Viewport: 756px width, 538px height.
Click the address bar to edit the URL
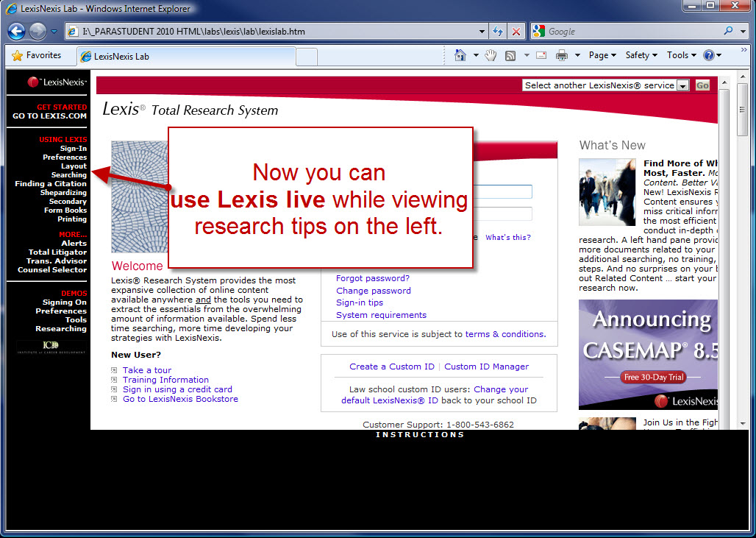point(257,31)
